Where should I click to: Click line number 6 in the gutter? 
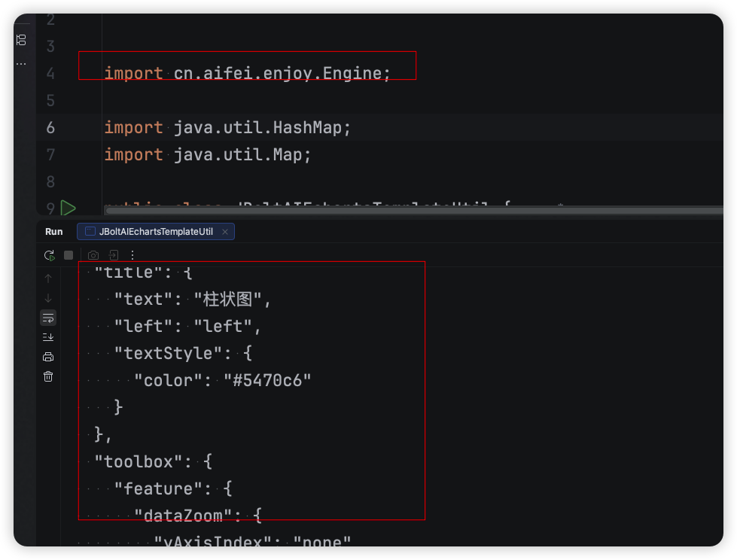click(x=50, y=127)
